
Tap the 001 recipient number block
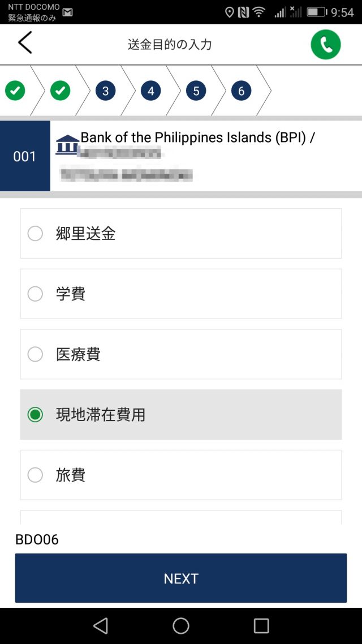click(x=25, y=156)
